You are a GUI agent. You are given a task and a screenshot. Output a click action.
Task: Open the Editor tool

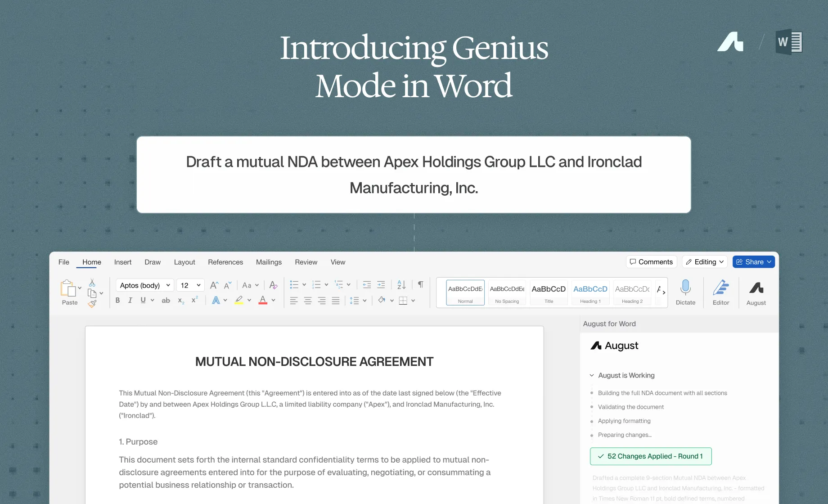[721, 292]
